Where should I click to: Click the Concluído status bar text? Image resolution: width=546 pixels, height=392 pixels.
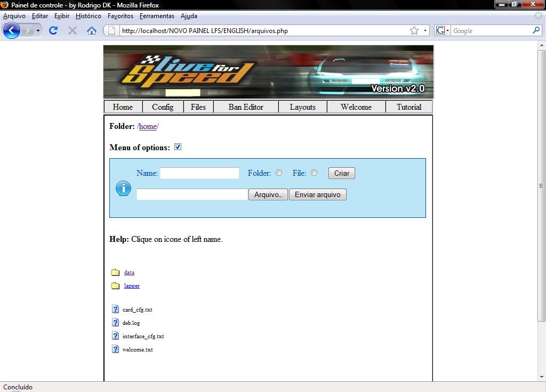tap(18, 387)
